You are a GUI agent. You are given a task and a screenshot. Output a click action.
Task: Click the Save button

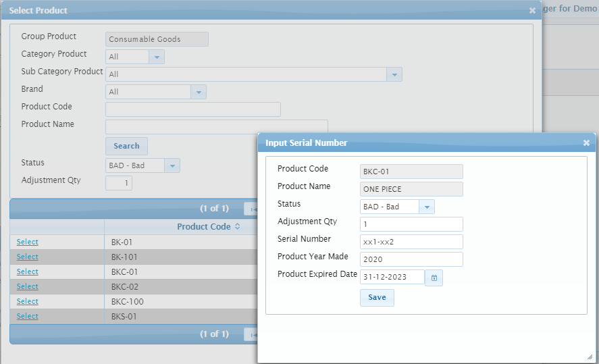377,298
